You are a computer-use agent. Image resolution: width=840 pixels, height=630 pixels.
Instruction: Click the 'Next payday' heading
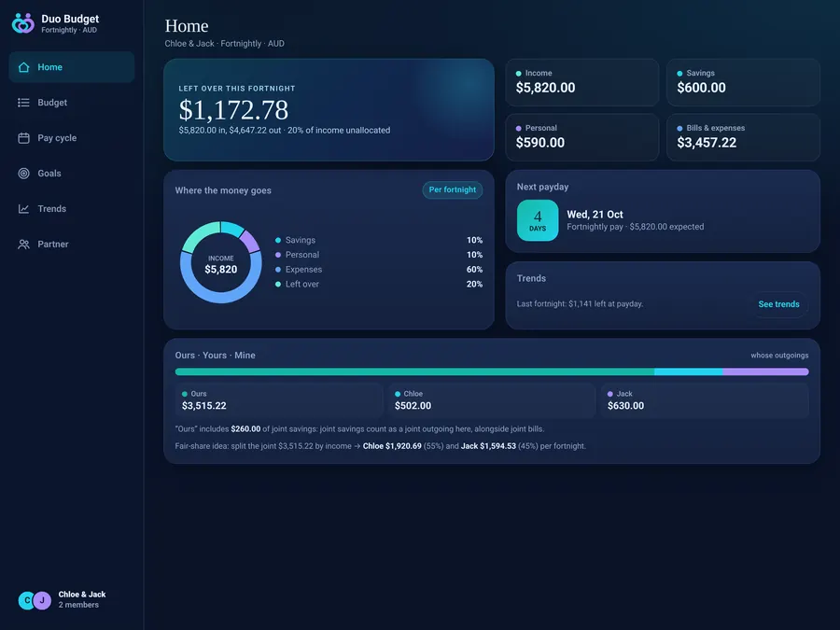coord(542,187)
